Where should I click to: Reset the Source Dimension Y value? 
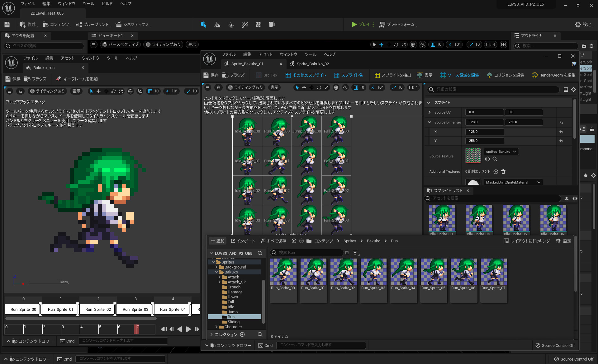coord(561,141)
